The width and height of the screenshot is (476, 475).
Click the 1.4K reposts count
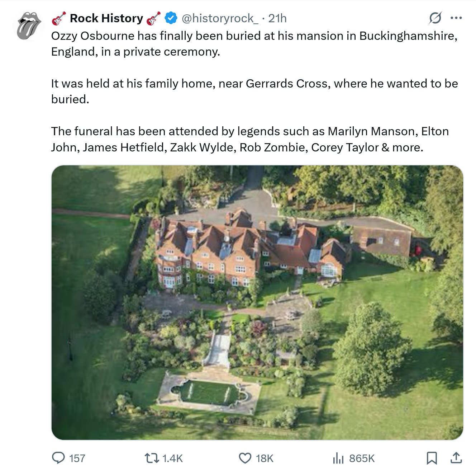coord(172,458)
